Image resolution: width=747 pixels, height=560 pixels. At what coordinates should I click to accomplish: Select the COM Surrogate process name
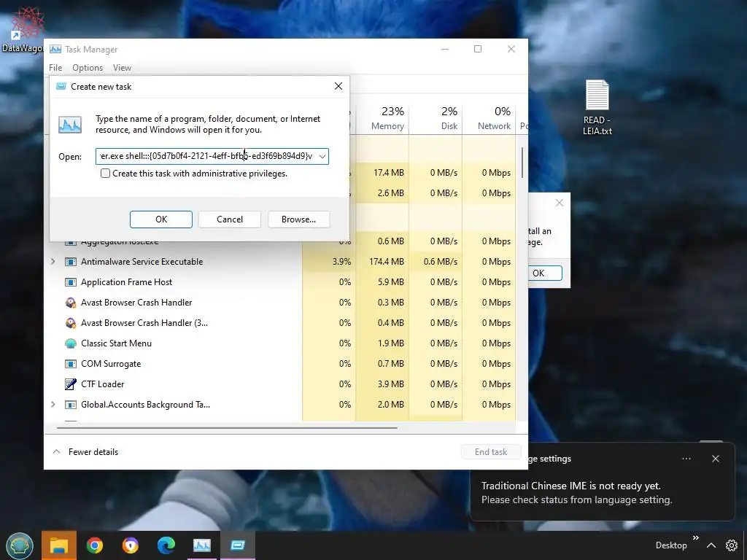point(111,364)
